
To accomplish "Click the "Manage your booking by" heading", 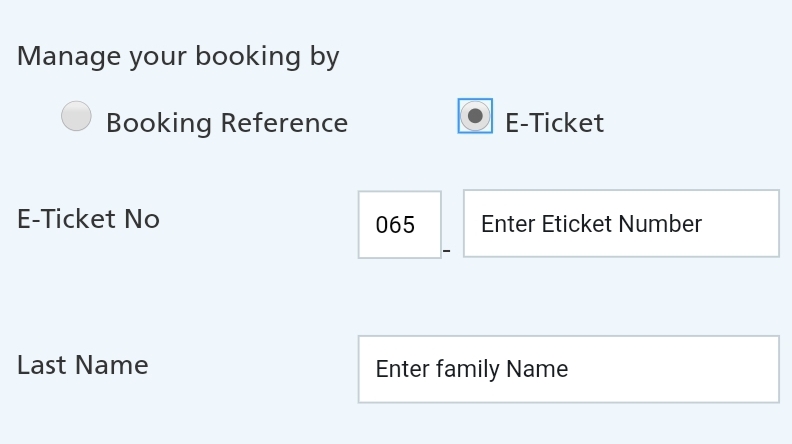I will [178, 56].
